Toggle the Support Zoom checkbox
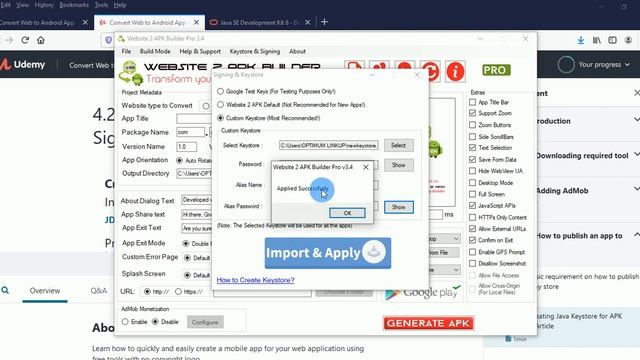Viewport: 640px width, 360px height. [x=473, y=113]
